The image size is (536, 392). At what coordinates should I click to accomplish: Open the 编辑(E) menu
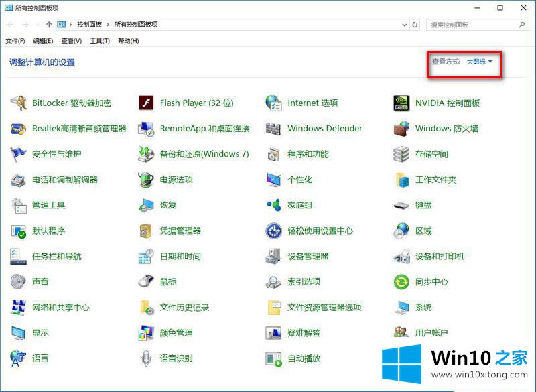pos(43,41)
